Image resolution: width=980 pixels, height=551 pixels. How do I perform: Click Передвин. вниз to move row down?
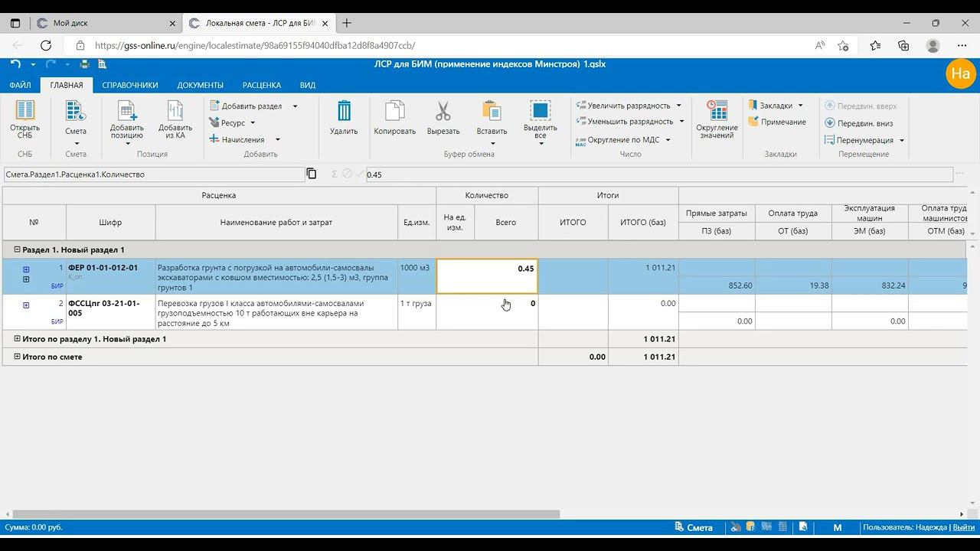(x=859, y=123)
